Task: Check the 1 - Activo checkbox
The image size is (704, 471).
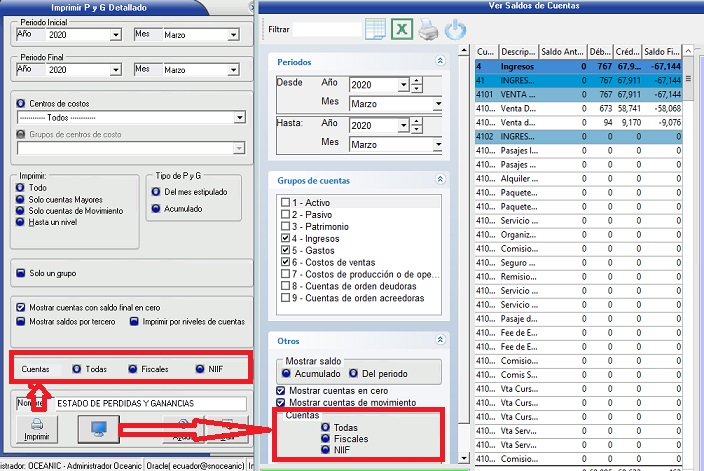Action: (286, 203)
